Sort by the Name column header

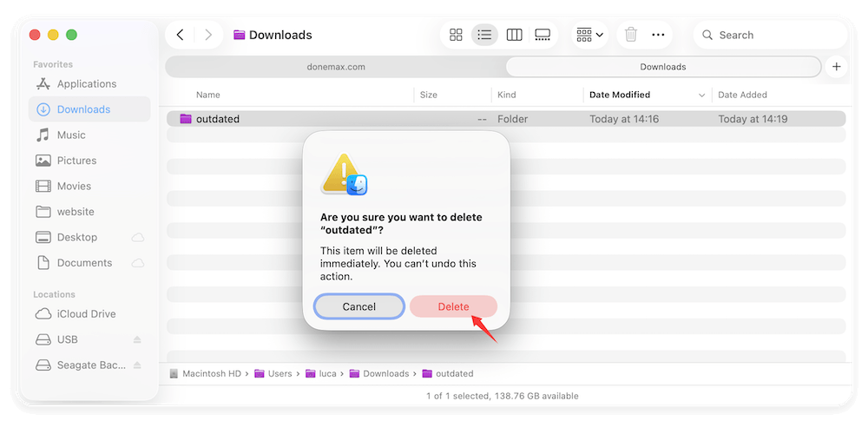point(207,95)
